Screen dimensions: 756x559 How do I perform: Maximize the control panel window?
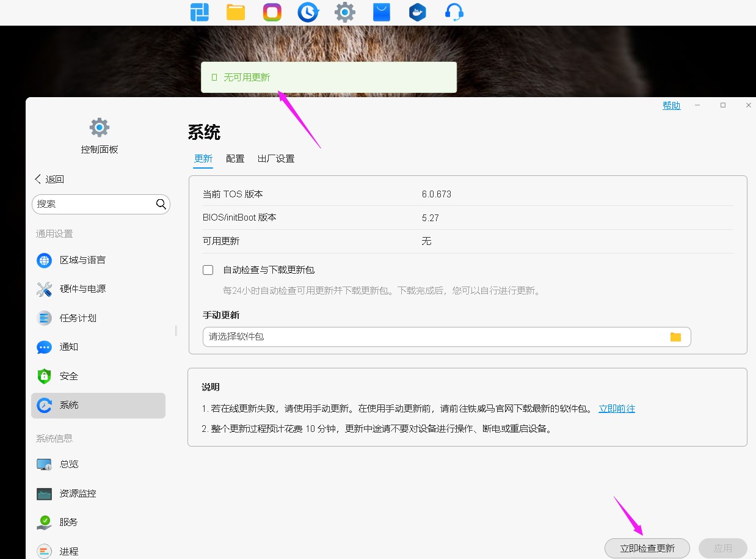pos(723,106)
